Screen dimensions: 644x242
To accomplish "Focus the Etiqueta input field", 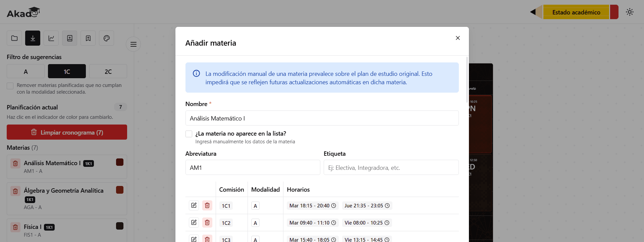I will [x=391, y=167].
